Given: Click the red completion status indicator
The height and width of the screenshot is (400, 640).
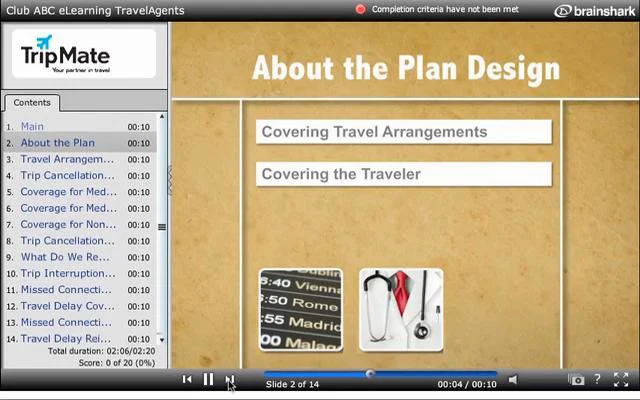Looking at the screenshot, I should tap(360, 9).
